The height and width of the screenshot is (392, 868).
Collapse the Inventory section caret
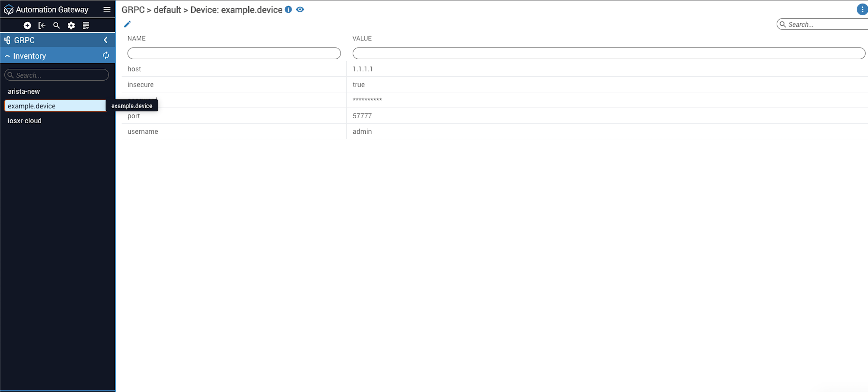click(7, 56)
